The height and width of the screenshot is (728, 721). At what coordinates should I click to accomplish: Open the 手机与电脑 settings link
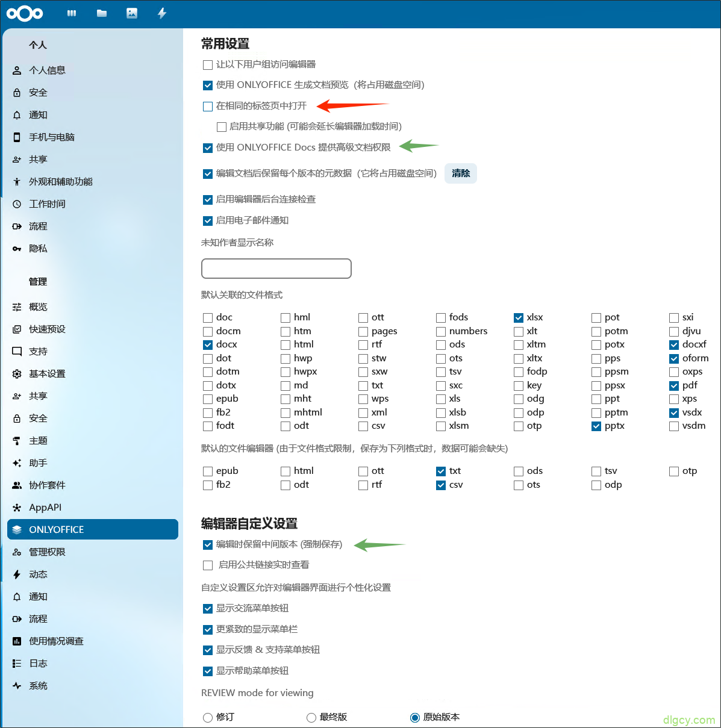93,137
